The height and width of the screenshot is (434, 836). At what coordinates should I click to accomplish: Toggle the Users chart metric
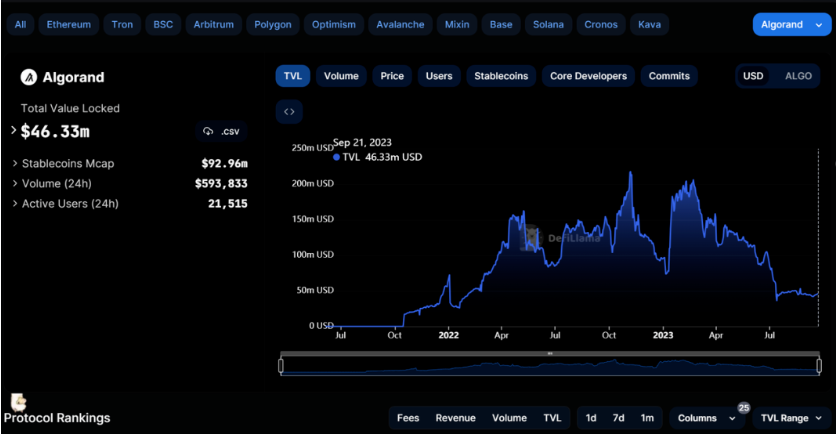click(x=439, y=76)
